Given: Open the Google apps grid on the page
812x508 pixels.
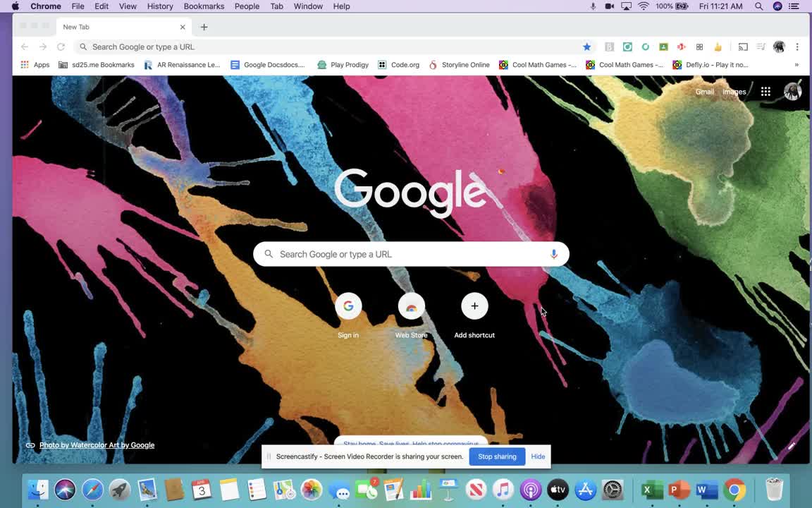Looking at the screenshot, I should [x=765, y=92].
